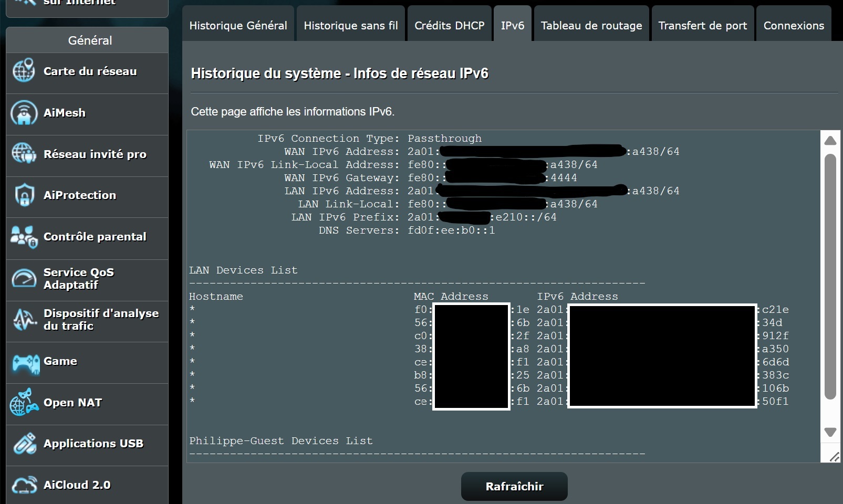Screen dimensions: 843x504
Task: Open Carte du réseau menu entry
Action: coord(87,73)
